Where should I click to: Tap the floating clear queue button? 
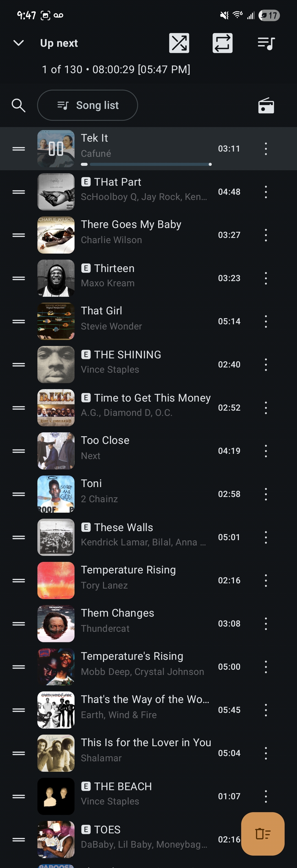point(263,834)
